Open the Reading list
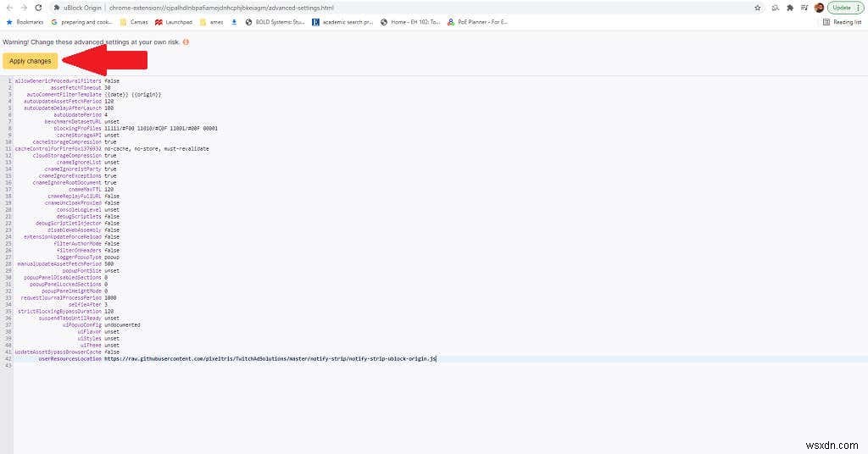This screenshot has height=454, width=868. pos(842,22)
